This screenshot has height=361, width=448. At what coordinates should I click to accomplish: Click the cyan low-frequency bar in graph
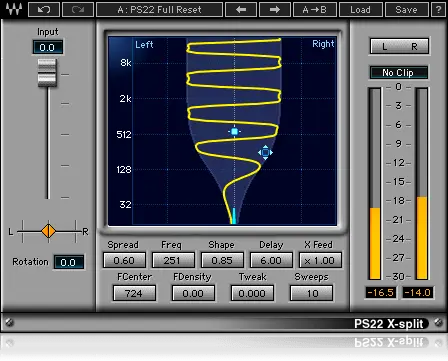point(234,216)
